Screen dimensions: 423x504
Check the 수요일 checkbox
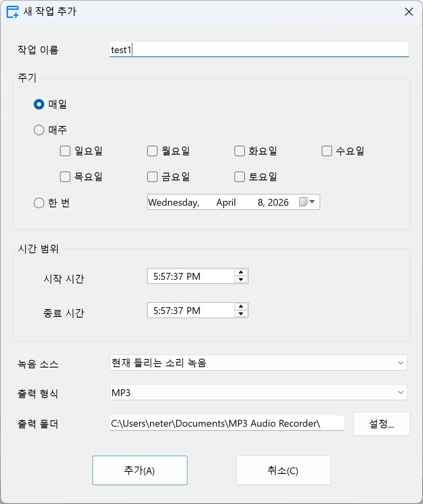327,151
